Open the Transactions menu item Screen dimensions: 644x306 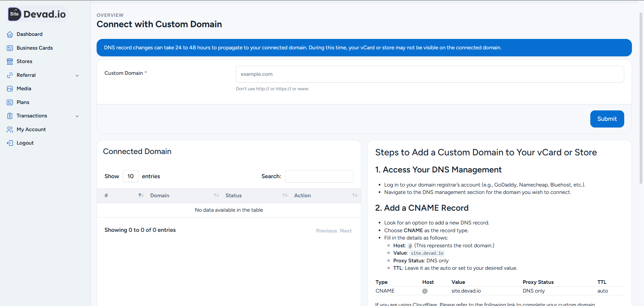pos(32,115)
